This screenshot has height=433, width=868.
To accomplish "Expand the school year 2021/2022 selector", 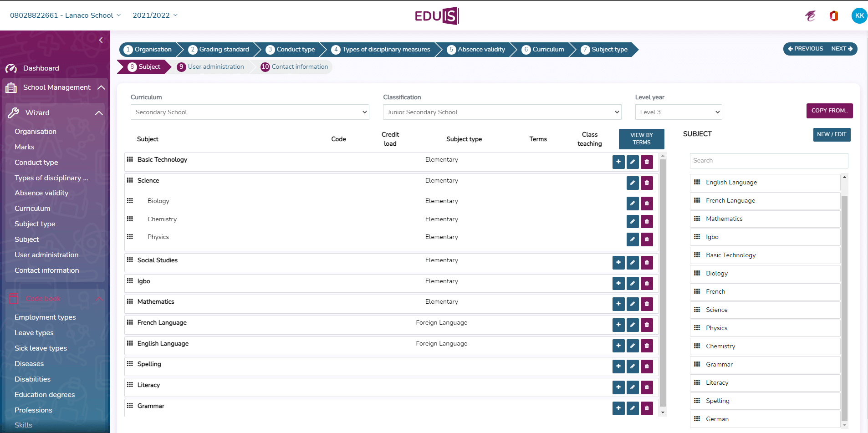I will pos(155,15).
